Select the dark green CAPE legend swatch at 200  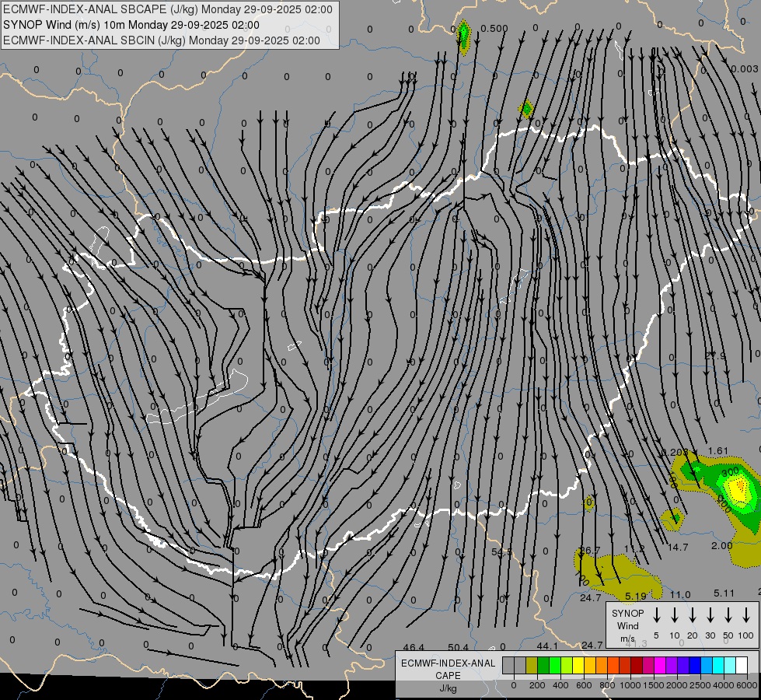tap(543, 665)
